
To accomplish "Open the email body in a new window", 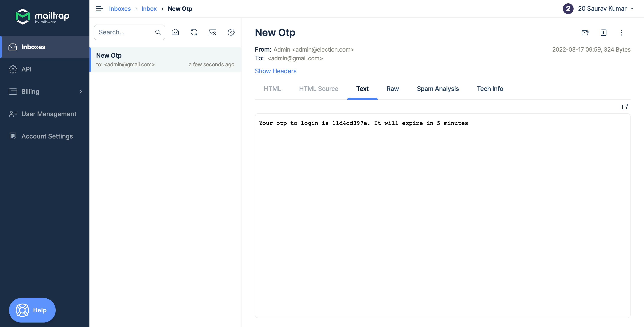I will tap(625, 106).
